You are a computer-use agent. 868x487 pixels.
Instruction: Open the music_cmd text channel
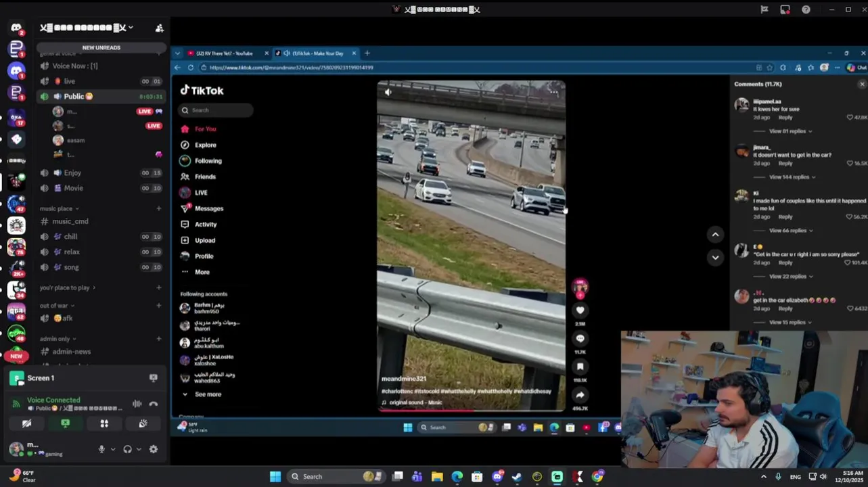(x=101, y=221)
